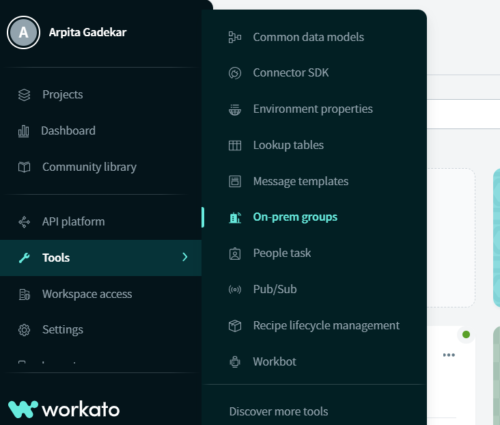Select On-prem groups
The width and height of the screenshot is (500, 425).
(x=295, y=217)
